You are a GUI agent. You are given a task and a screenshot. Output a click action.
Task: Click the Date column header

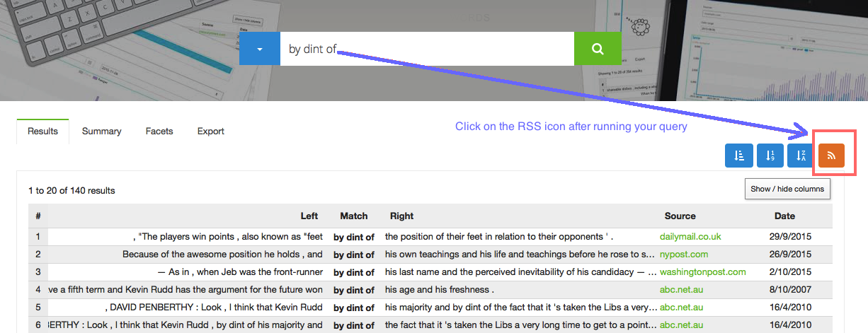click(784, 216)
